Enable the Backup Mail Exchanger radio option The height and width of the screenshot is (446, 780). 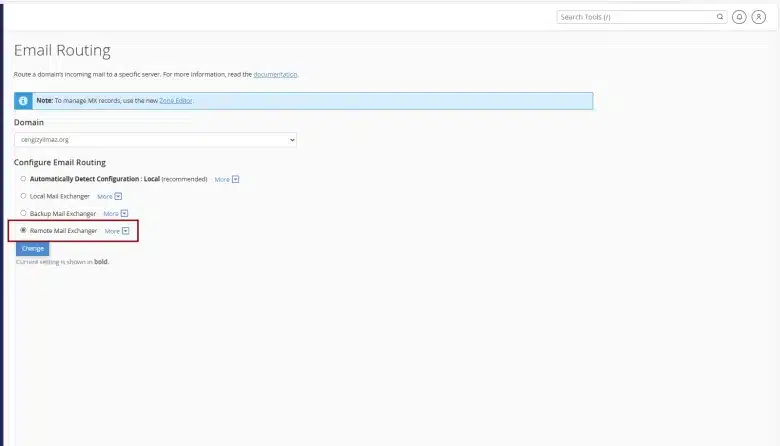23,213
